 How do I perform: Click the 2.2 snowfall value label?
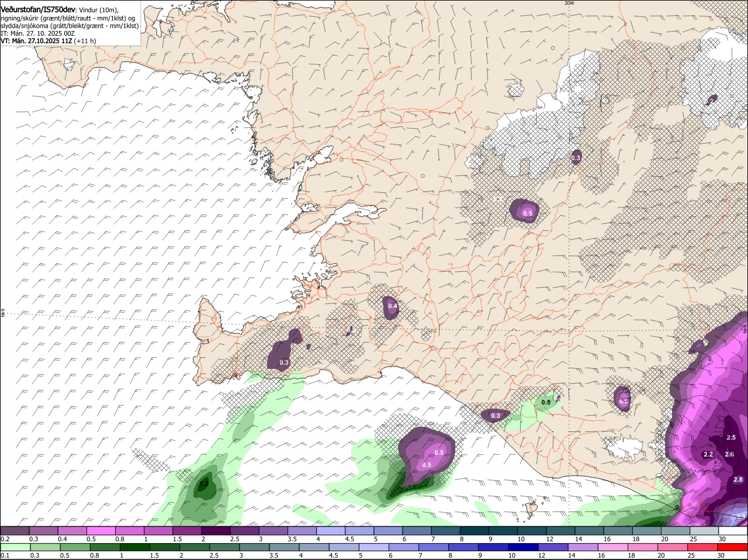[708, 454]
